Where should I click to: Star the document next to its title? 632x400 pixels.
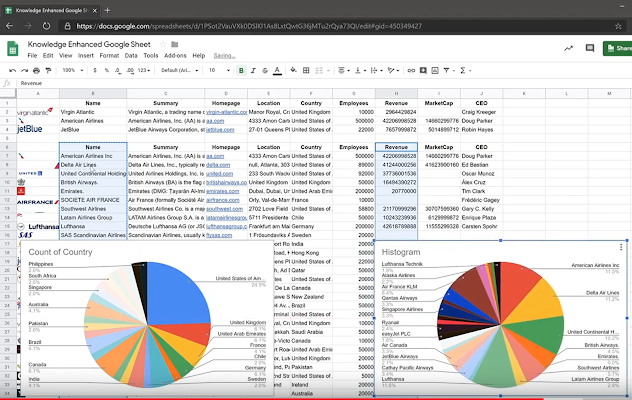(x=163, y=44)
